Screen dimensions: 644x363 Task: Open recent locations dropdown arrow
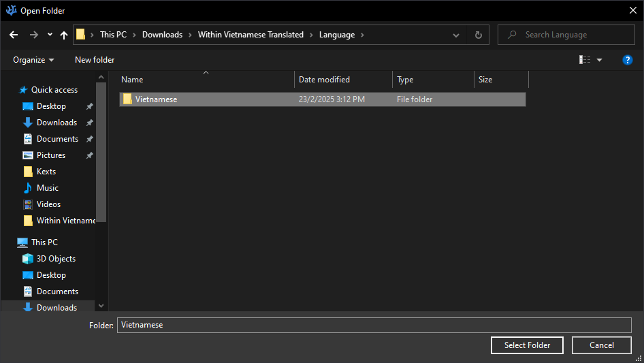pos(50,35)
